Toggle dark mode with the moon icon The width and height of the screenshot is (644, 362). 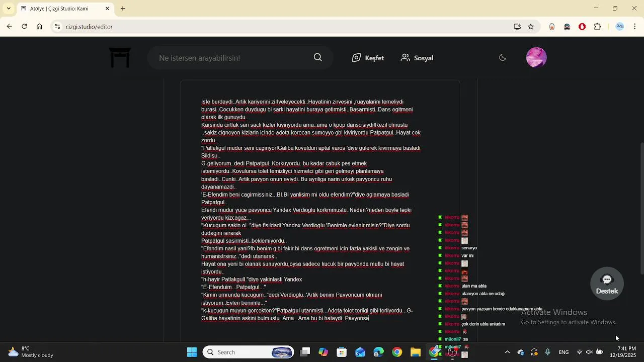503,58
